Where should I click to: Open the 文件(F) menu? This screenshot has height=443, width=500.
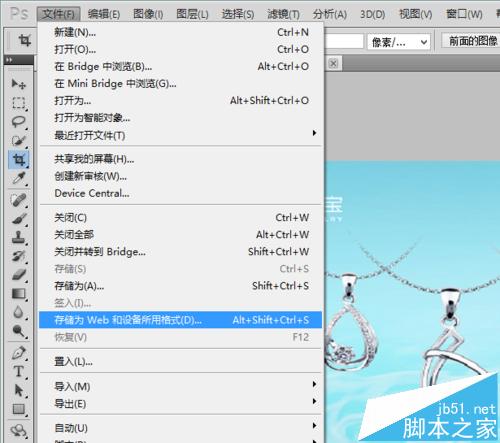pos(59,14)
